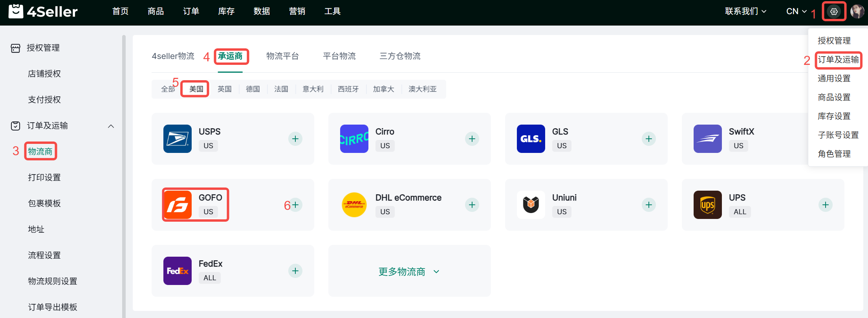Screen dimensions: 868x318
Task: Select the 英国 country filter
Action: coord(225,89)
